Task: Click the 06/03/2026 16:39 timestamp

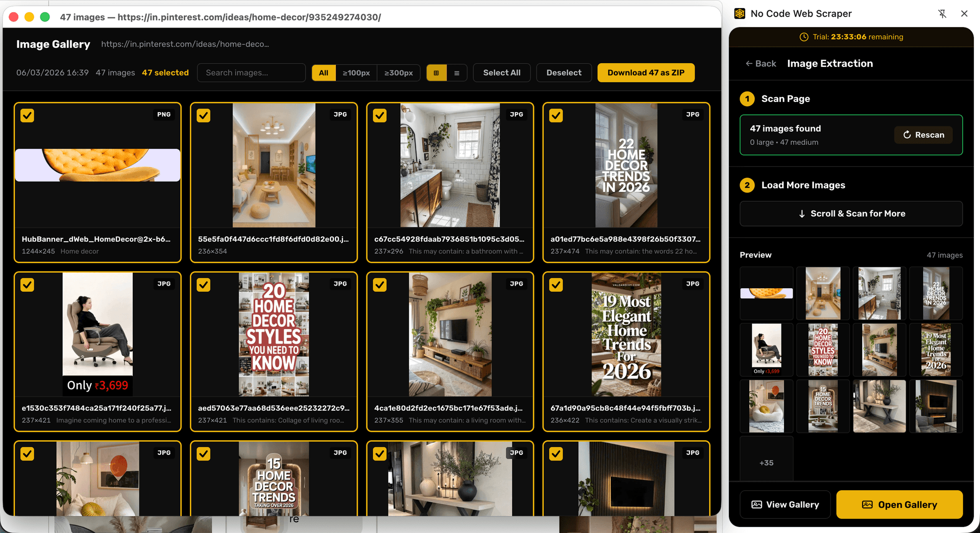Action: (x=53, y=73)
